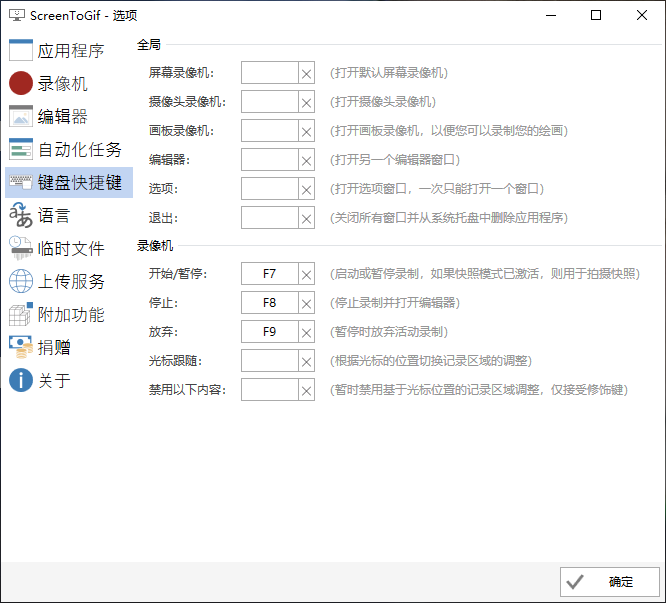Switch to 录像机 tab label
Screen dimensions: 666x603
(x=62, y=83)
